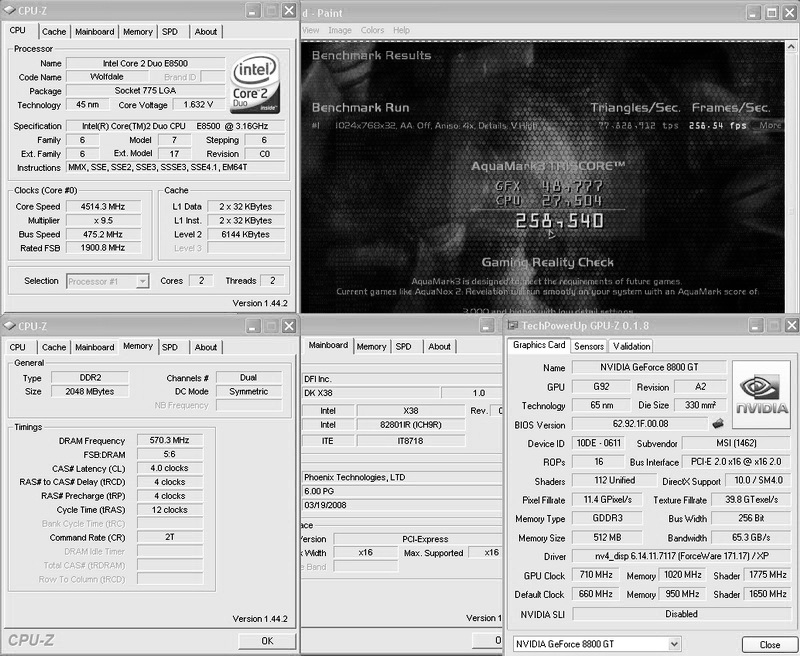Click the Channels value Dual
The width and height of the screenshot is (800, 656).
click(248, 377)
